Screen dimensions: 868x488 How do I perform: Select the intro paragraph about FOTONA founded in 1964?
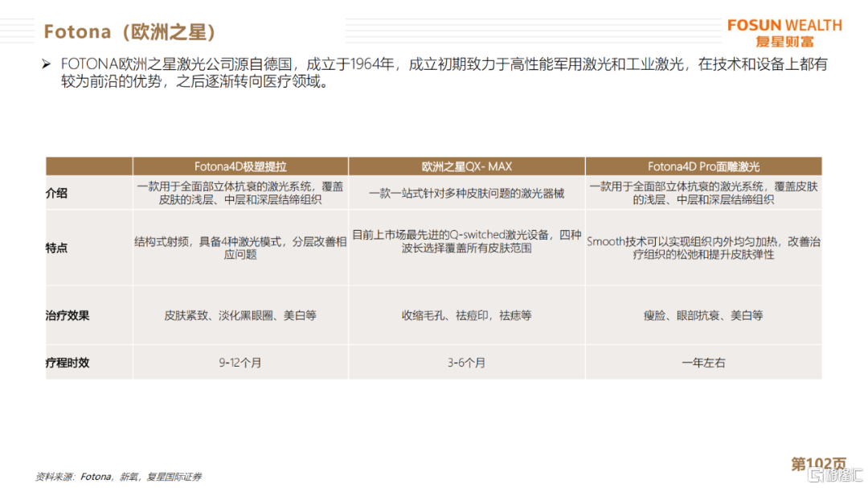[x=444, y=72]
